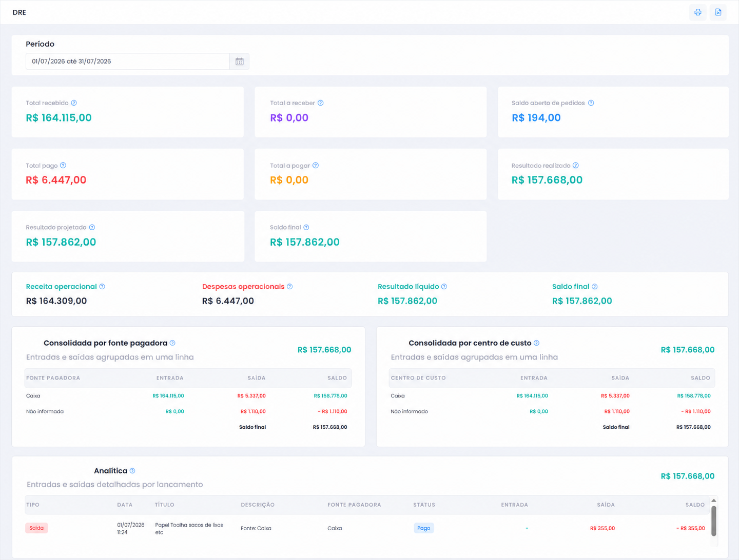Show help for Despesas operacionais
This screenshot has width=739, height=560.
289,287
